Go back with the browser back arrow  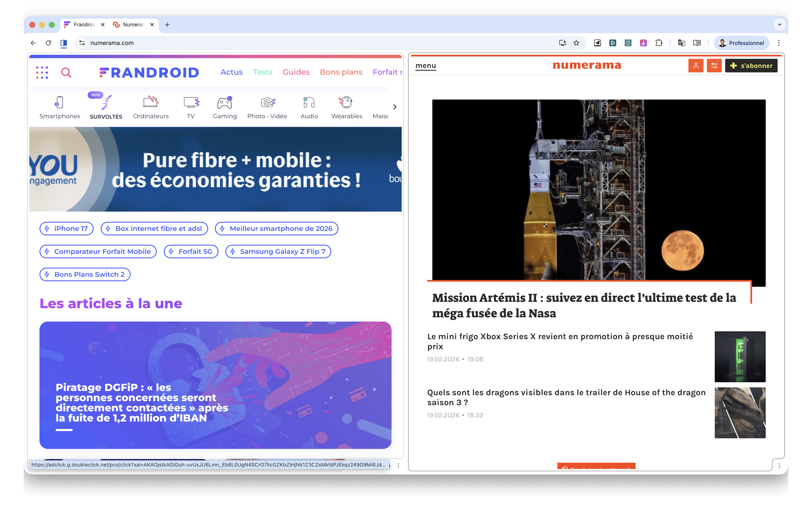coord(33,43)
